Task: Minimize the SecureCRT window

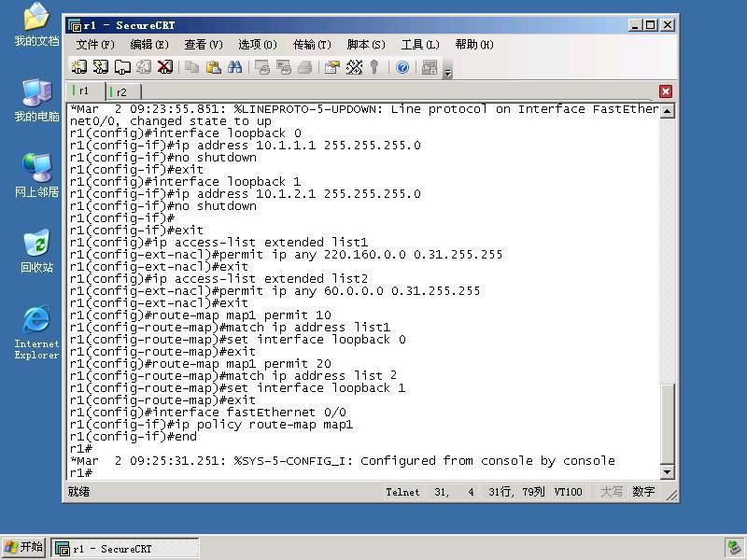Action: (x=635, y=25)
